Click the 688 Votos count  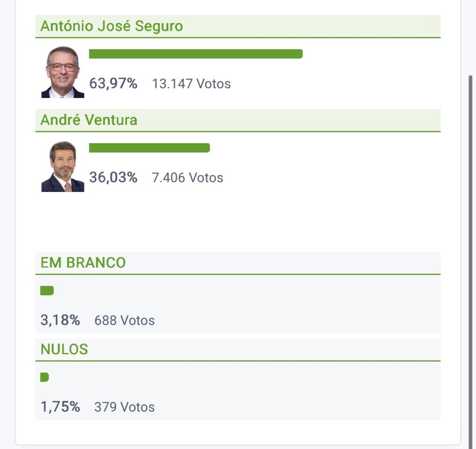coord(125,321)
